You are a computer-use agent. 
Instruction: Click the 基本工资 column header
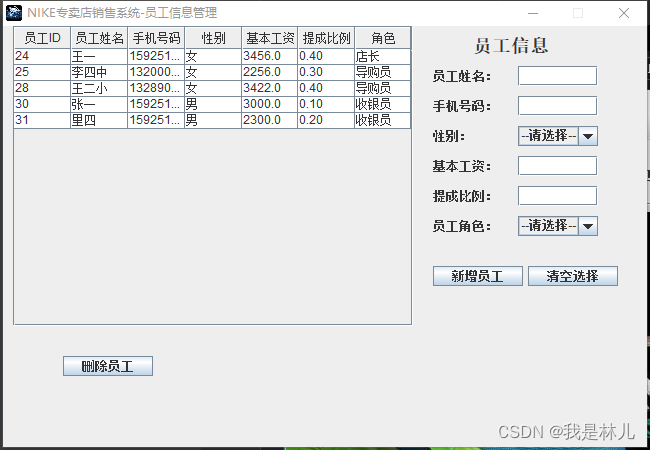click(x=270, y=38)
